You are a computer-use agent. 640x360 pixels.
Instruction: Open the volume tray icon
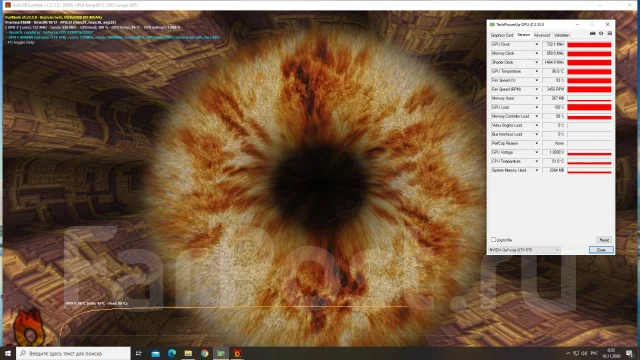584,353
